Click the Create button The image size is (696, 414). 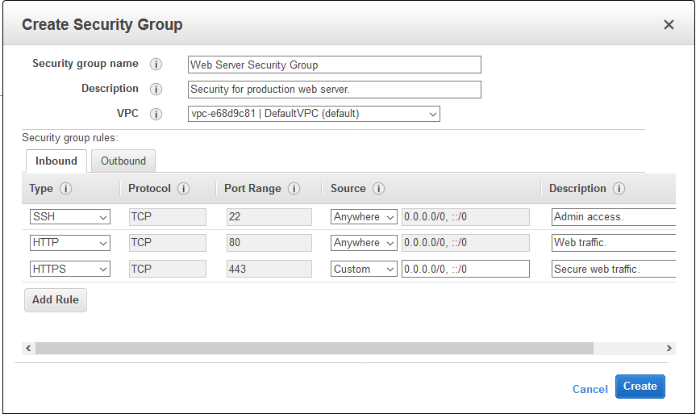click(640, 386)
